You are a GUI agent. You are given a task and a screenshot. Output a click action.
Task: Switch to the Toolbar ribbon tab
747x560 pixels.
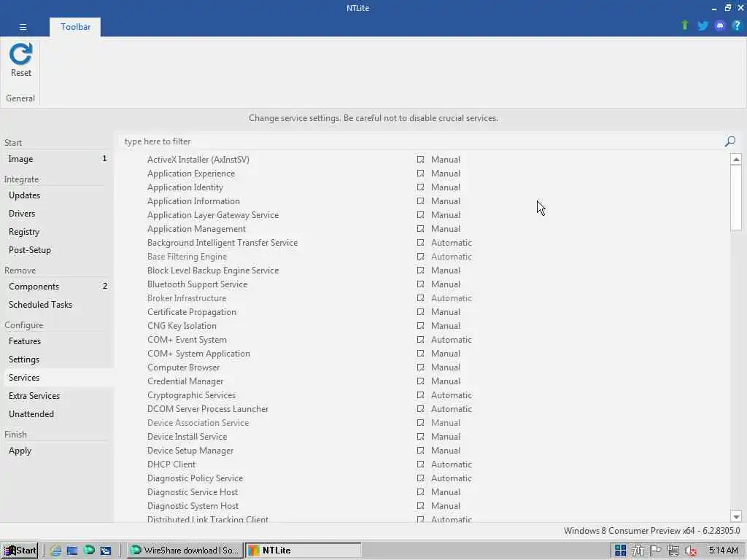75,27
